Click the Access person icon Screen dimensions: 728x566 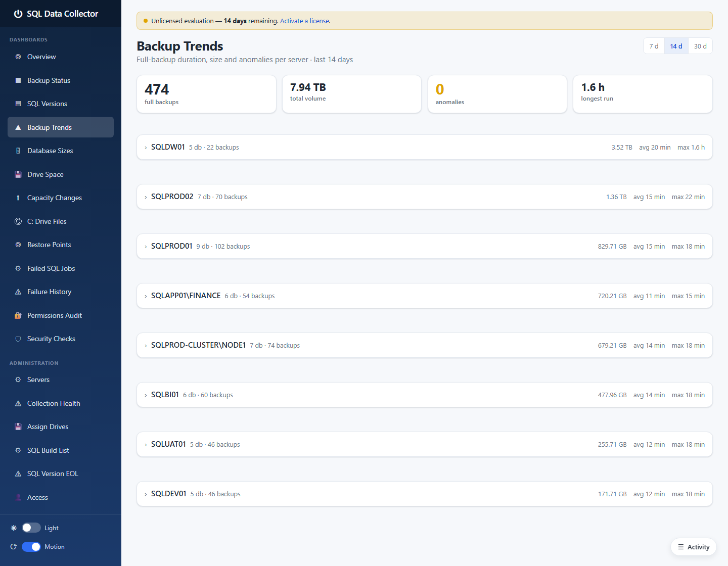click(18, 497)
